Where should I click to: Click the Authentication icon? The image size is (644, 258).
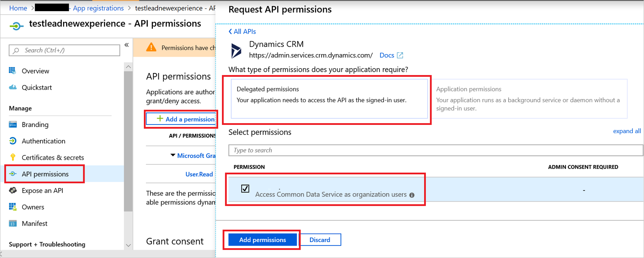click(13, 141)
